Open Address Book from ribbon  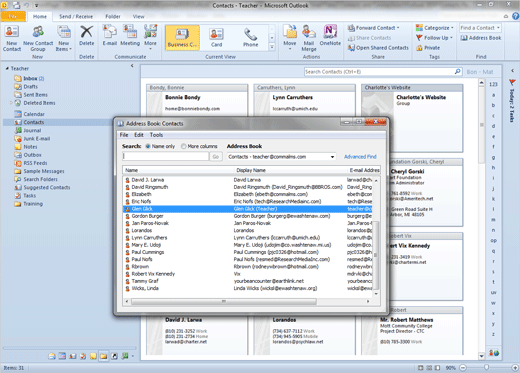click(481, 38)
